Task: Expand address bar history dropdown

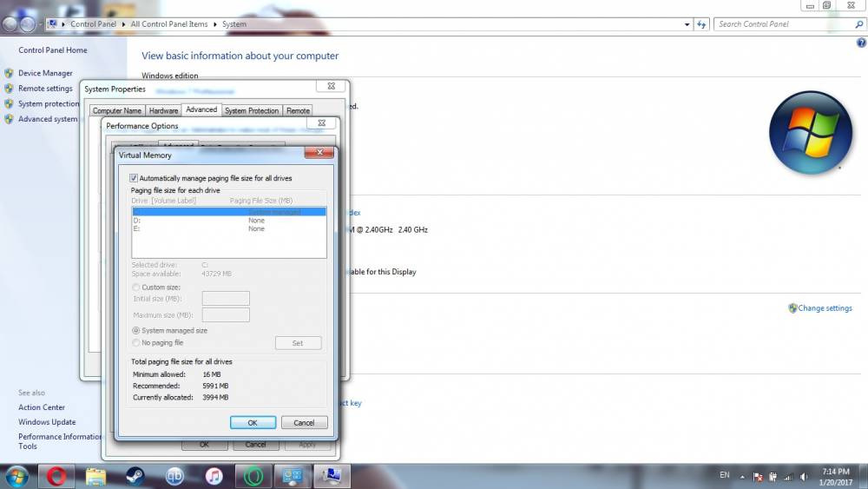Action: 687,24
